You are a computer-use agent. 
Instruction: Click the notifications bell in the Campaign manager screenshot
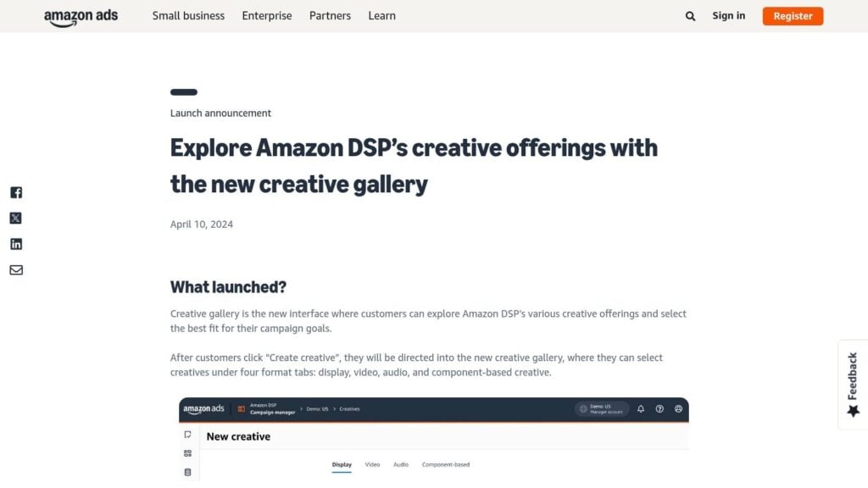639,408
